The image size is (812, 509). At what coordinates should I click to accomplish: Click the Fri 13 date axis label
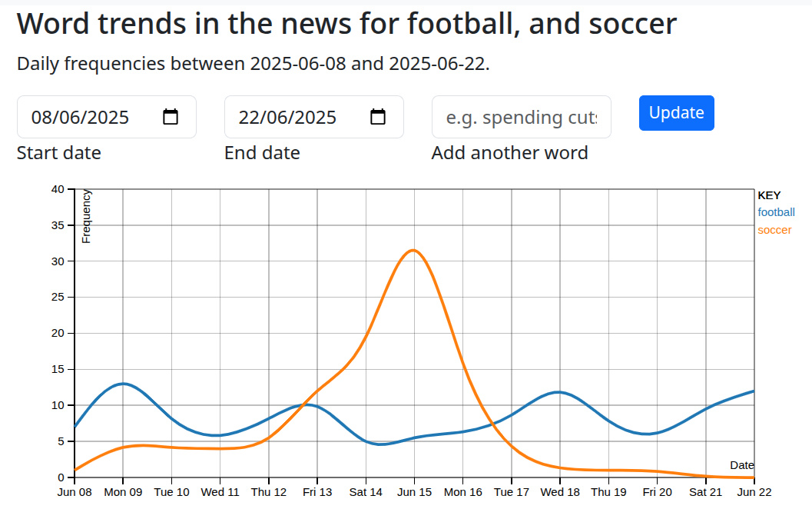pyautogui.click(x=317, y=492)
